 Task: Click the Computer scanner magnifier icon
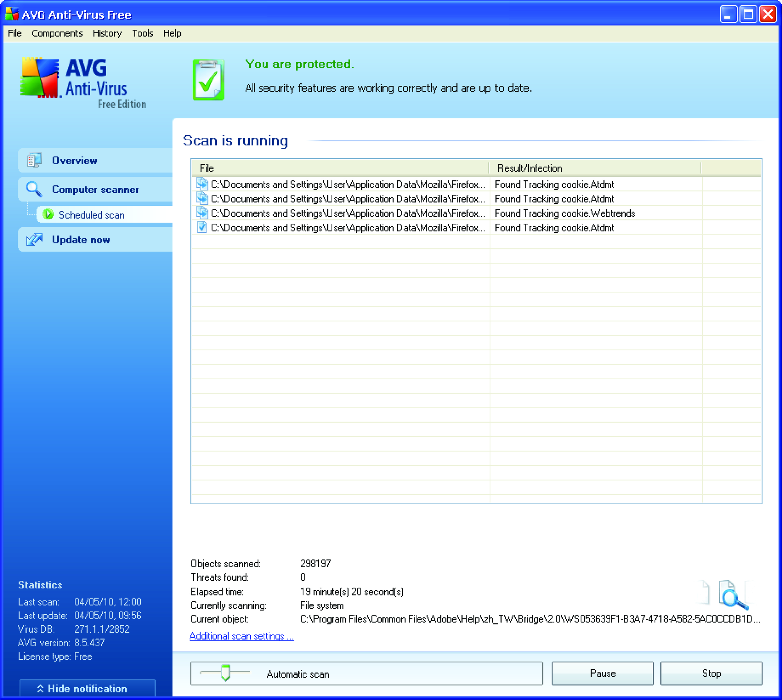(34, 189)
